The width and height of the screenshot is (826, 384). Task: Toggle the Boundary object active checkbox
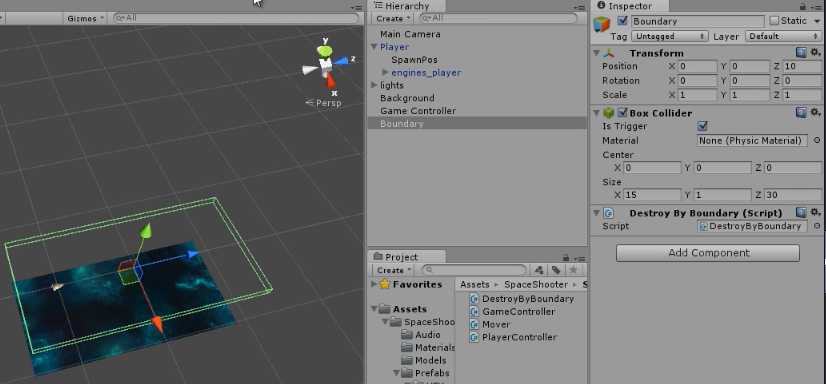[623, 21]
